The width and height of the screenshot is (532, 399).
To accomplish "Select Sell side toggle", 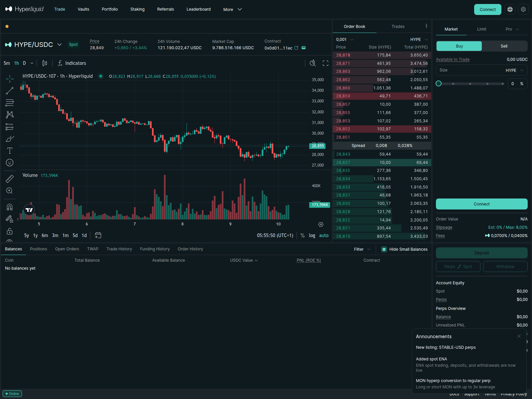I will tap(504, 46).
